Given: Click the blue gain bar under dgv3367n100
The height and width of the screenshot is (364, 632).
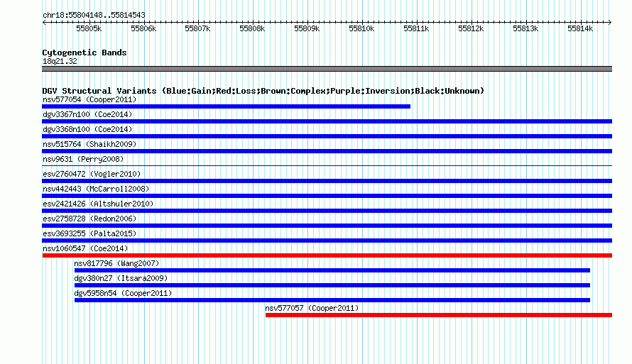Looking at the screenshot, I should 327,121.
